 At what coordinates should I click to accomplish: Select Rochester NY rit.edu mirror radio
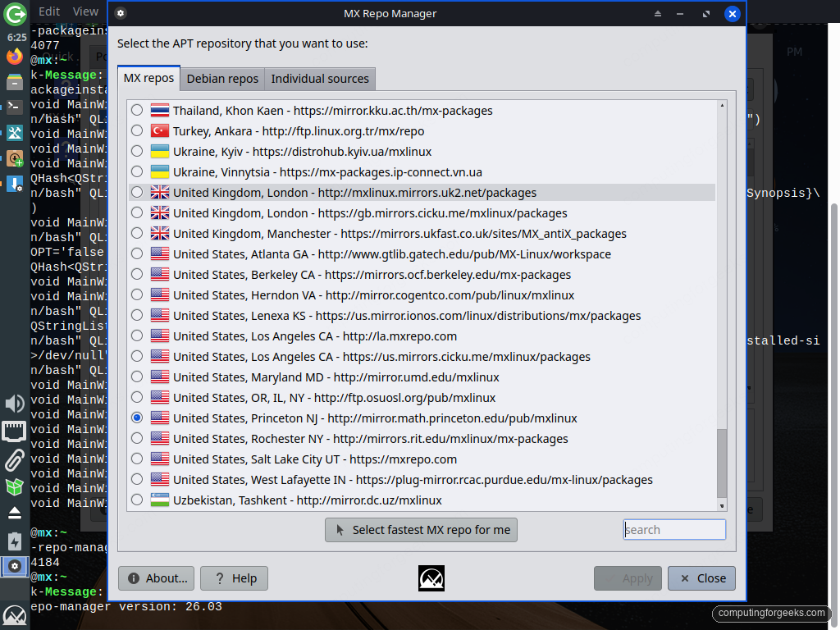click(x=137, y=438)
